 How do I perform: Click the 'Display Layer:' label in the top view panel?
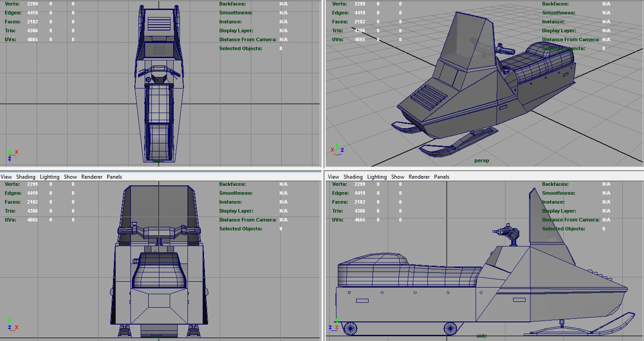[x=236, y=31]
